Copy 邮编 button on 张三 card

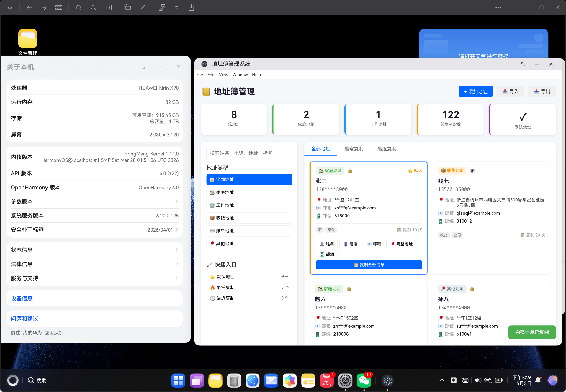coord(327,254)
